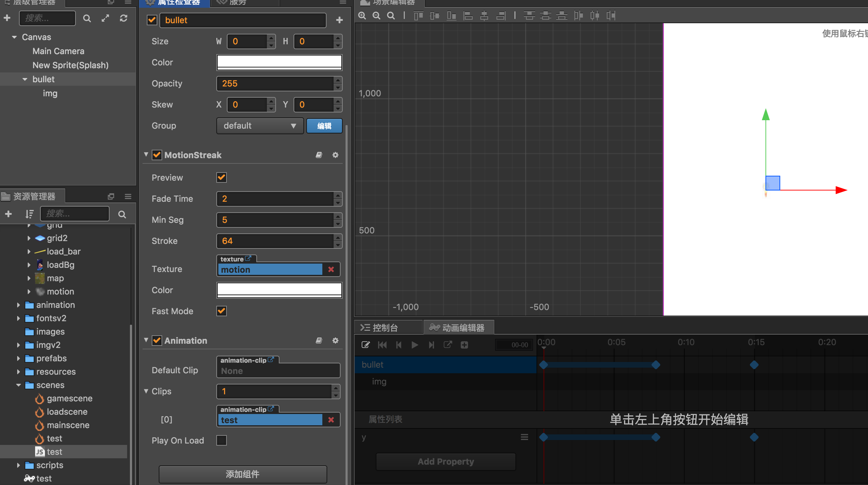Toggle animation edit mode icon

tap(366, 345)
